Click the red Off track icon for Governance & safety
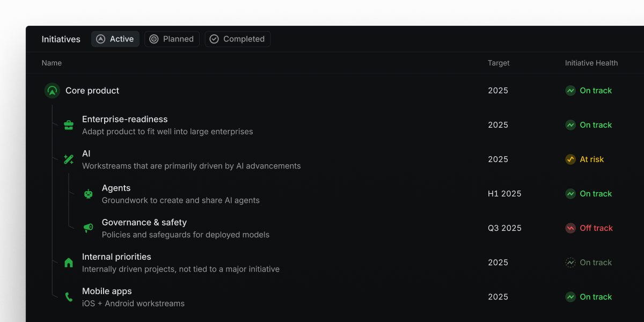The image size is (644, 322). tap(570, 228)
